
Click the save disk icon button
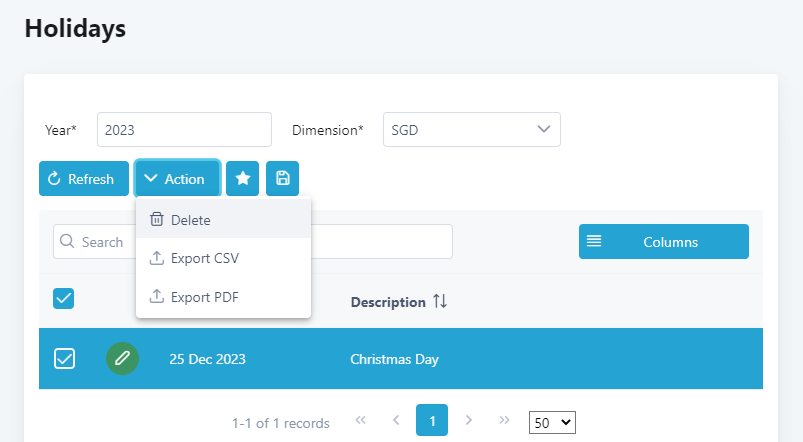[x=282, y=179]
